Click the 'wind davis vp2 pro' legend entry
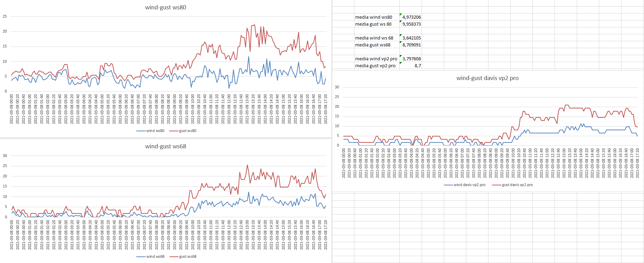Viewport: 644px width, 263px height. coord(465,185)
